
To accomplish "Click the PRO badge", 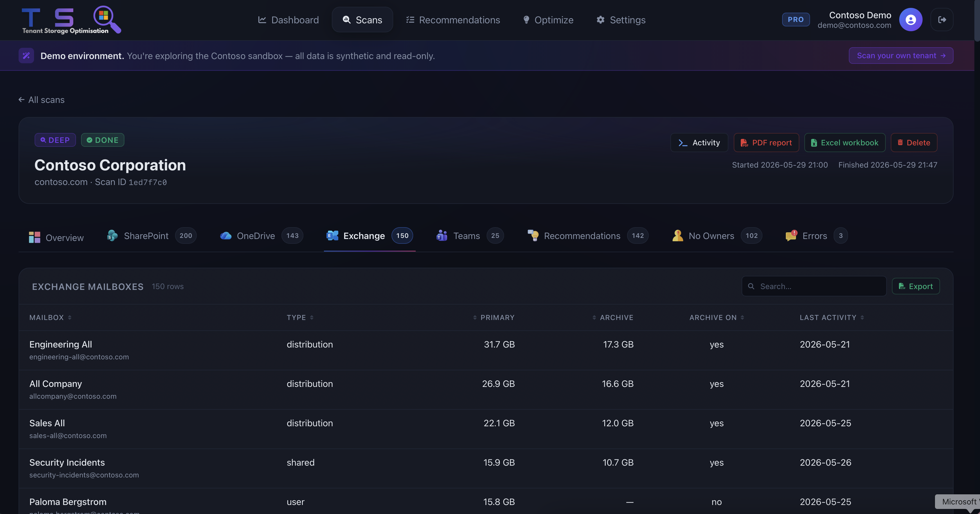I will pyautogui.click(x=795, y=19).
